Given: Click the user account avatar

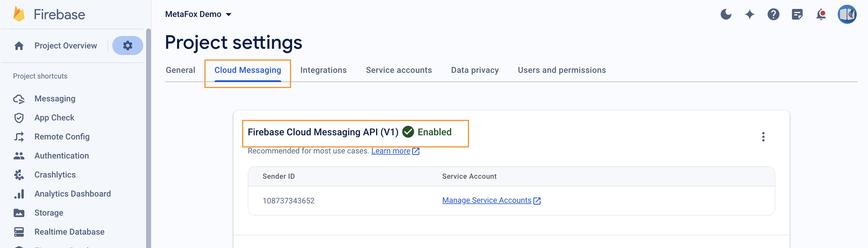Looking at the screenshot, I should tap(846, 15).
